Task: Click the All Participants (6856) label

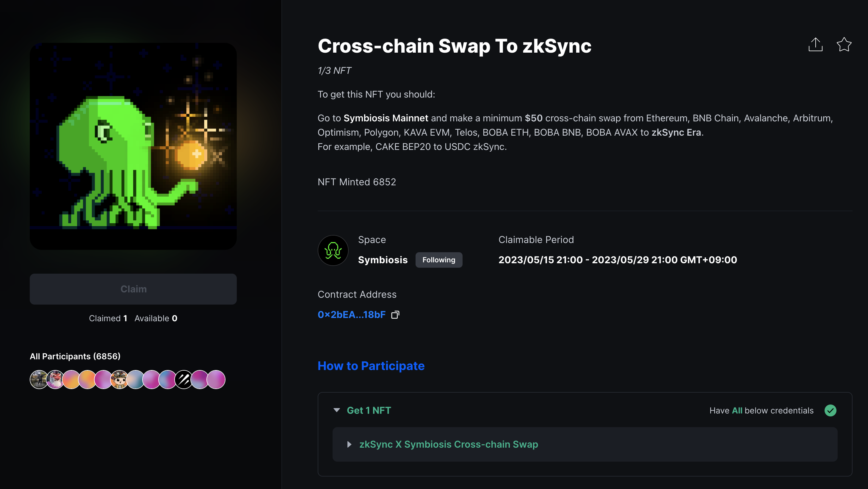Action: 75,356
